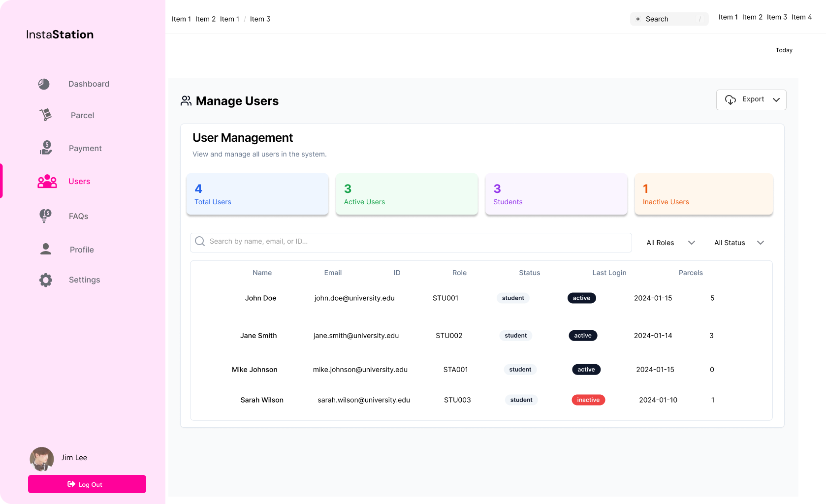Expand the Export dropdown

click(x=751, y=100)
